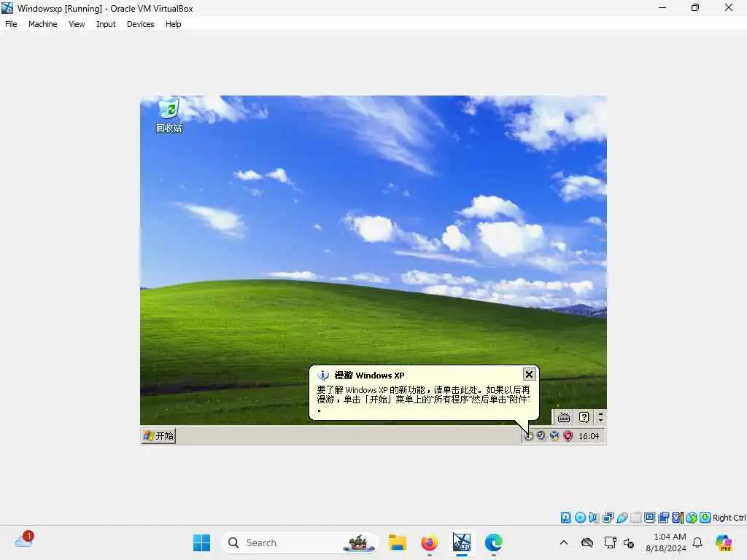Image resolution: width=747 pixels, height=560 pixels.
Task: Click the USB devices indicator icon
Action: (622, 518)
